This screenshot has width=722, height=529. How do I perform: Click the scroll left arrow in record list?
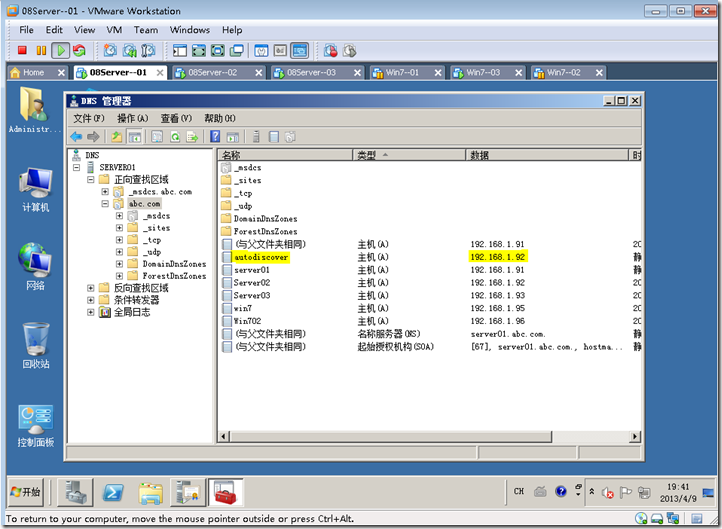[x=224, y=436]
